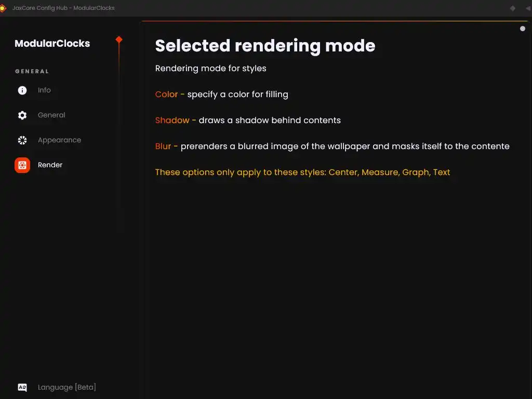This screenshot has width=532, height=399.
Task: Click 'Rendering mode for styles' text
Action: (211, 69)
